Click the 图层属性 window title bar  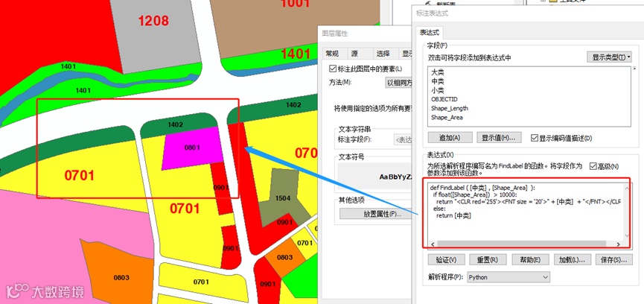click(365, 34)
